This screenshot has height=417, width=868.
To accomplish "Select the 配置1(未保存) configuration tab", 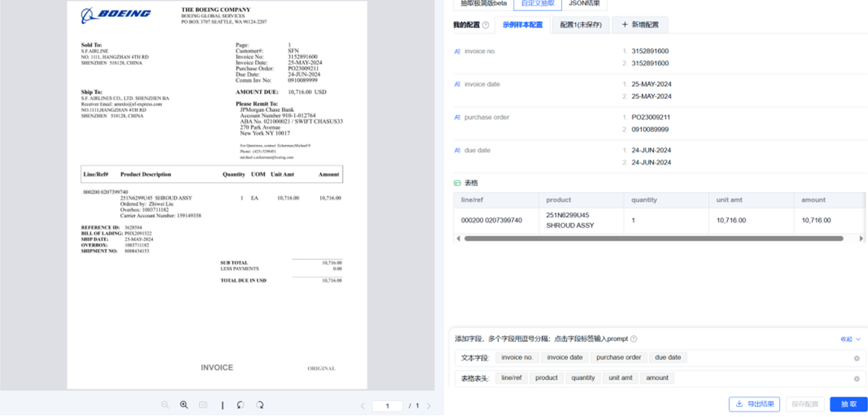I will pyautogui.click(x=581, y=25).
